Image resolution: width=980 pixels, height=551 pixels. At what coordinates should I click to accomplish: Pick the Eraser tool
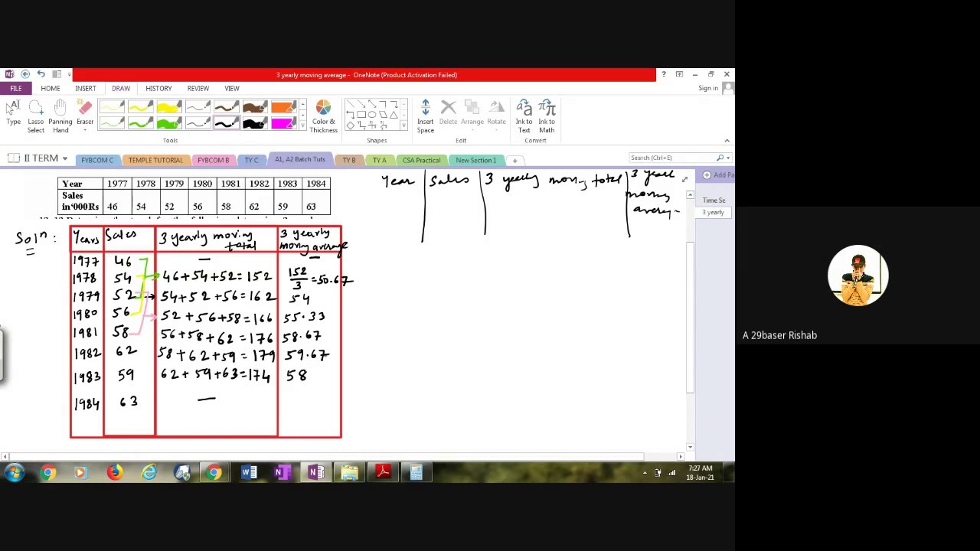coord(85,114)
